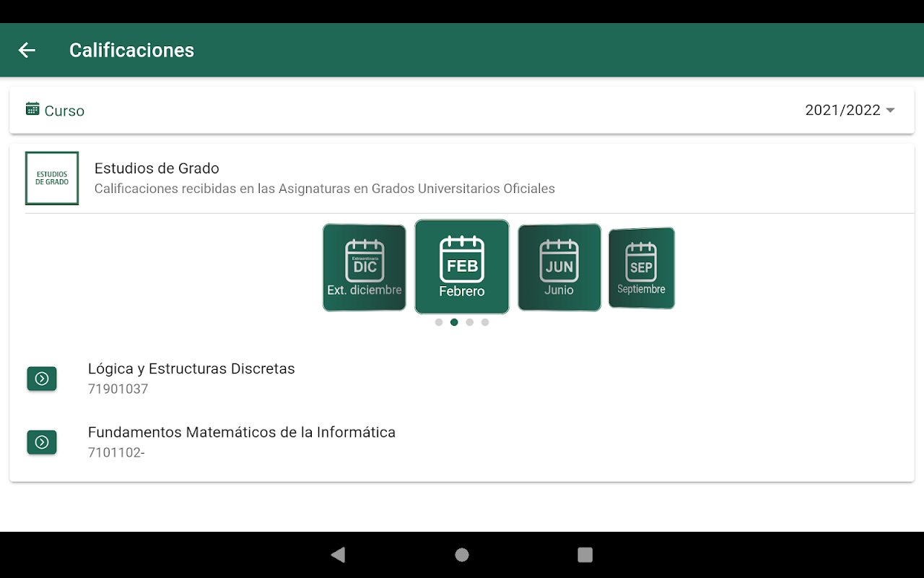Click the Fundamentos Matemáticos de la Informática title
This screenshot has height=578, width=924.
pyautogui.click(x=242, y=432)
